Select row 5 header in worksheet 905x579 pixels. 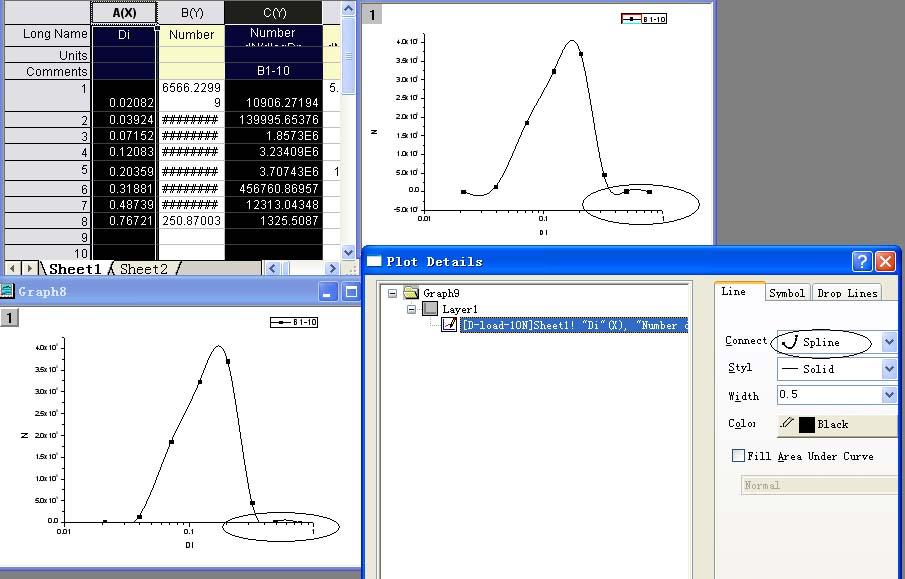tap(47, 170)
